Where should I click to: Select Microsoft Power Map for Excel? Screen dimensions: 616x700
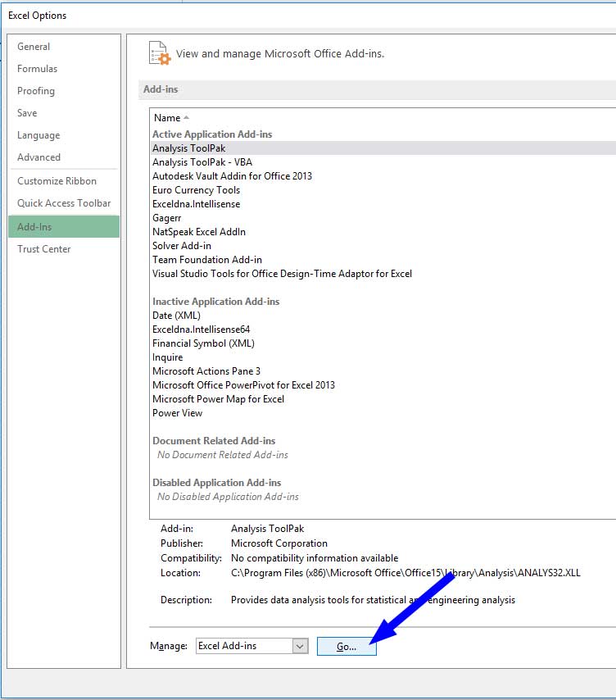coord(383,399)
